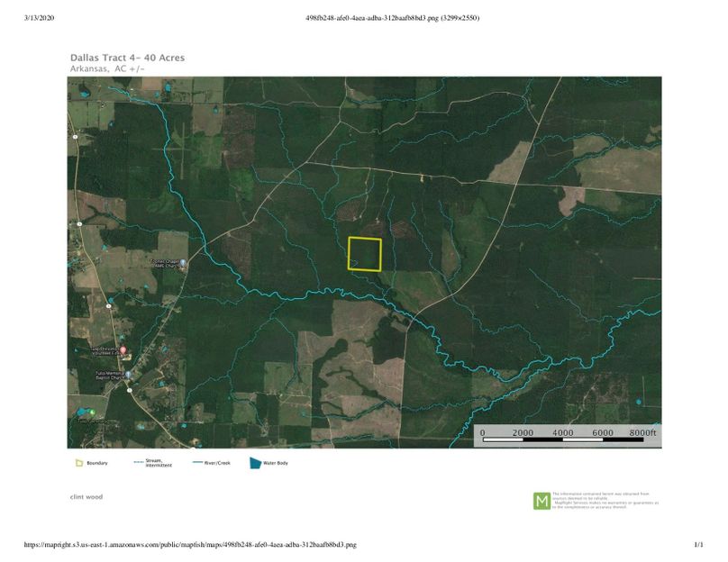Click the 1/1 page number indicator
The width and height of the screenshot is (728, 562).
coord(697,545)
